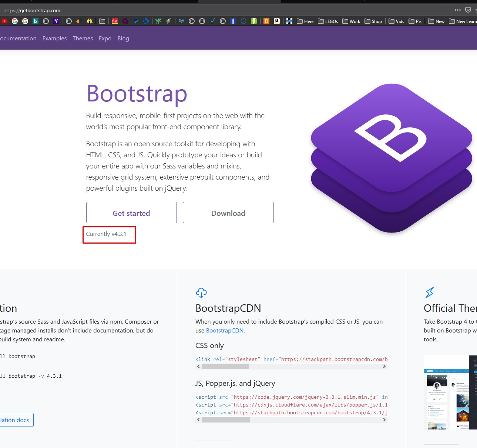477x448 pixels.
Task: Expand the LEGOs bookmark folder
Action: pos(328,21)
